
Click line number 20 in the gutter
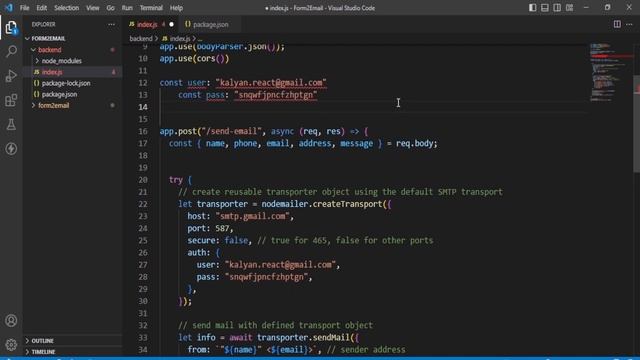(142, 180)
